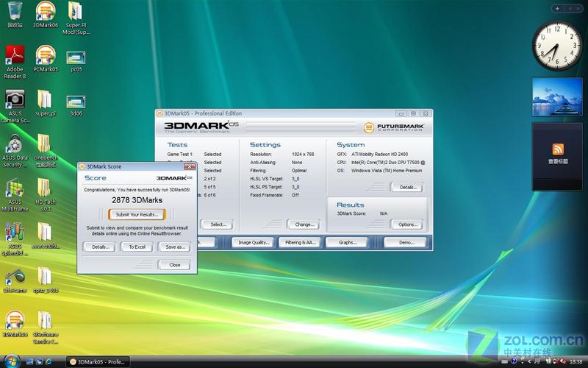The height and width of the screenshot is (368, 588).
Task: Open the Filtering & AA tool
Action: click(x=301, y=243)
